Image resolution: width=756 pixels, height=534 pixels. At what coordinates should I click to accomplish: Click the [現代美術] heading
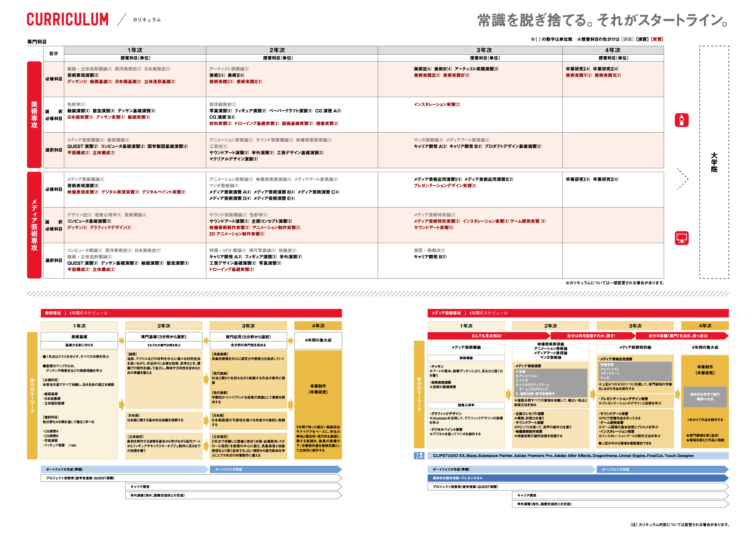pos(220,393)
